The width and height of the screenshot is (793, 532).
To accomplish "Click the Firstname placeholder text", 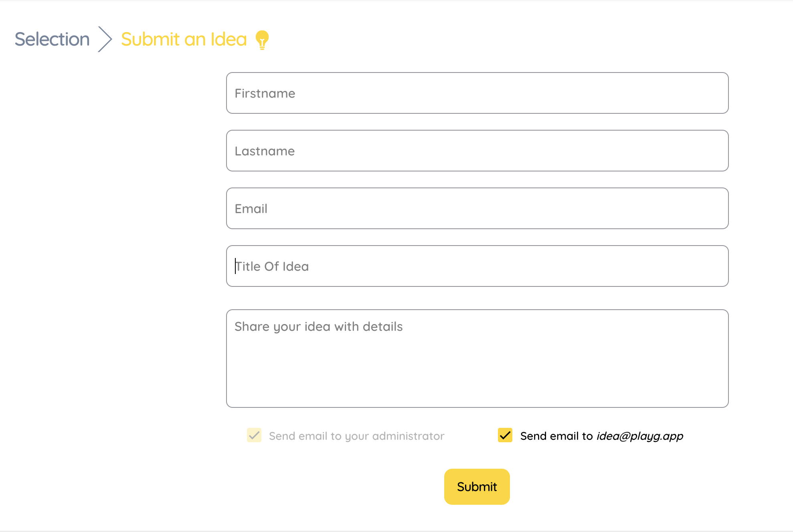I will coord(265,93).
